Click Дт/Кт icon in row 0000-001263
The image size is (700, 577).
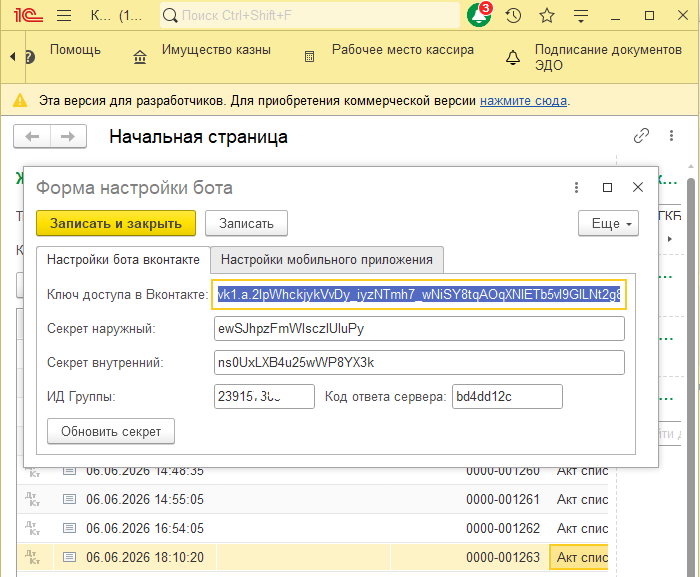tap(33, 557)
